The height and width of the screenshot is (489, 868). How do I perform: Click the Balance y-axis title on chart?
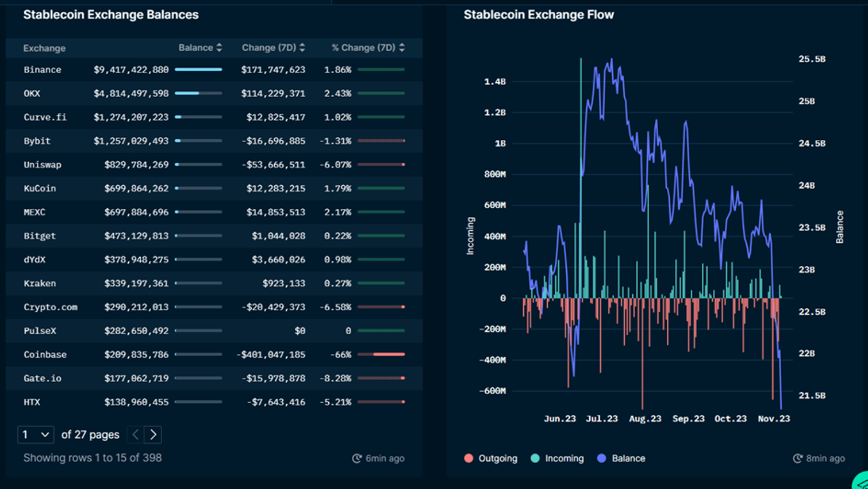click(840, 227)
